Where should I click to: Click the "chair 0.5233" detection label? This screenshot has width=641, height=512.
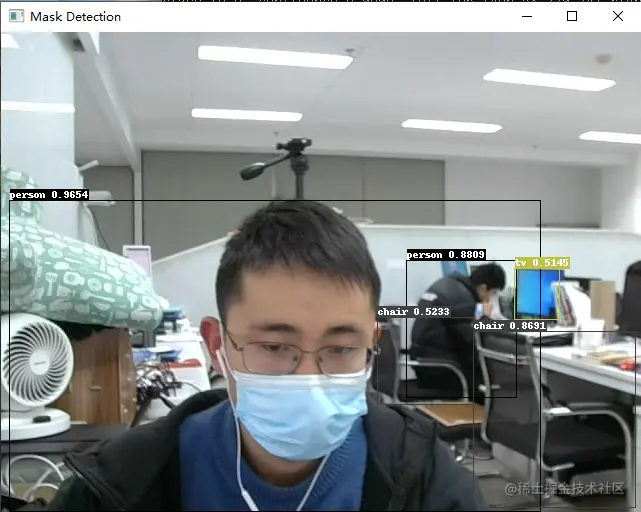[x=414, y=312]
